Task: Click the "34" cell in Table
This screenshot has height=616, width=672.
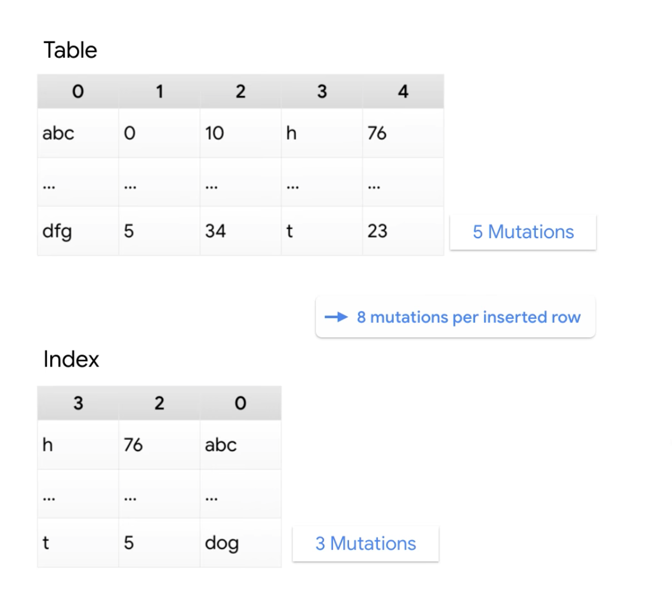Action: coord(215,231)
